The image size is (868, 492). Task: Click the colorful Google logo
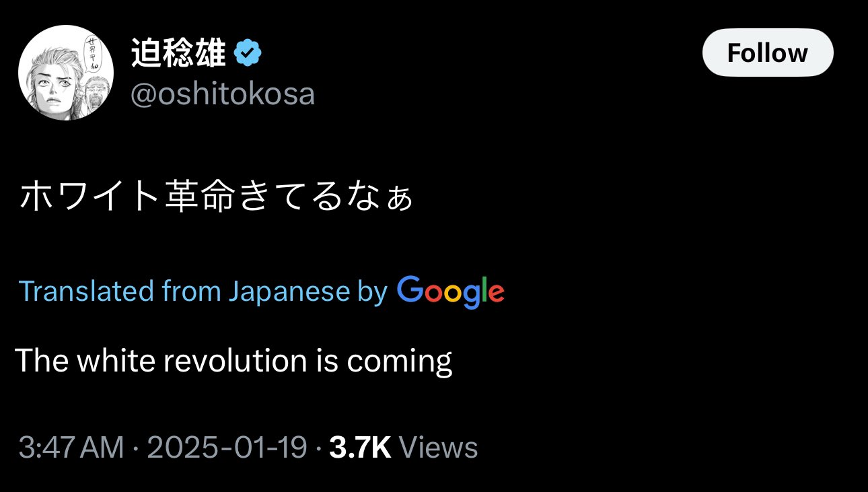tap(450, 291)
